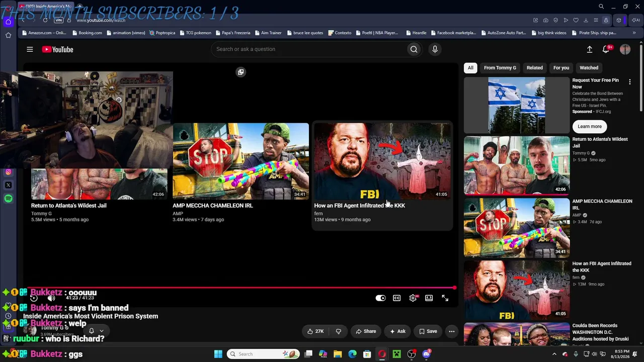644x362 pixels.
Task: Select the For you chip
Action: [561, 68]
